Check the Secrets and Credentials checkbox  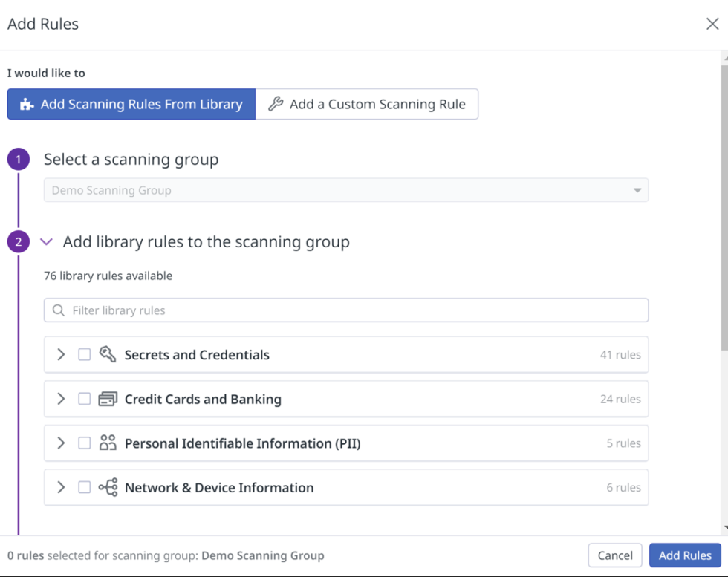point(84,354)
